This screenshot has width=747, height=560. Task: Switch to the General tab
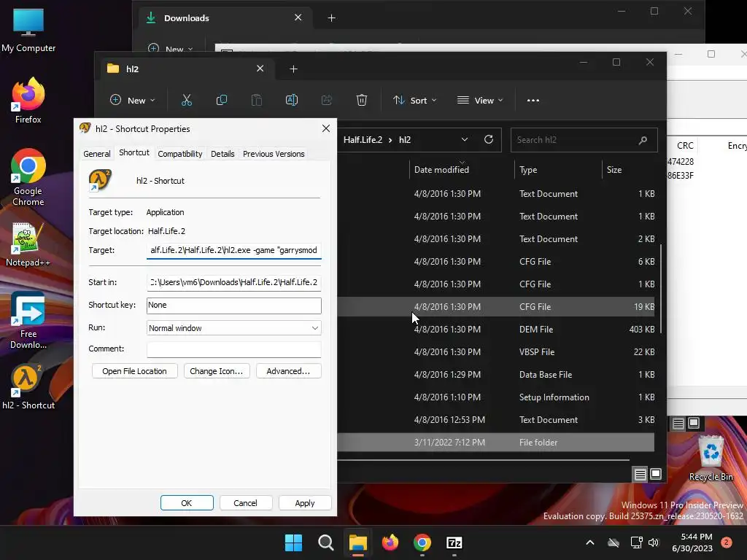tap(97, 154)
